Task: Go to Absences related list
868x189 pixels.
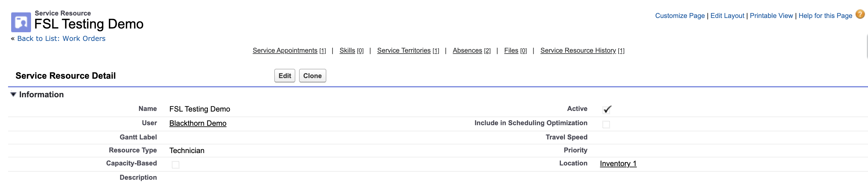Action: tap(467, 51)
